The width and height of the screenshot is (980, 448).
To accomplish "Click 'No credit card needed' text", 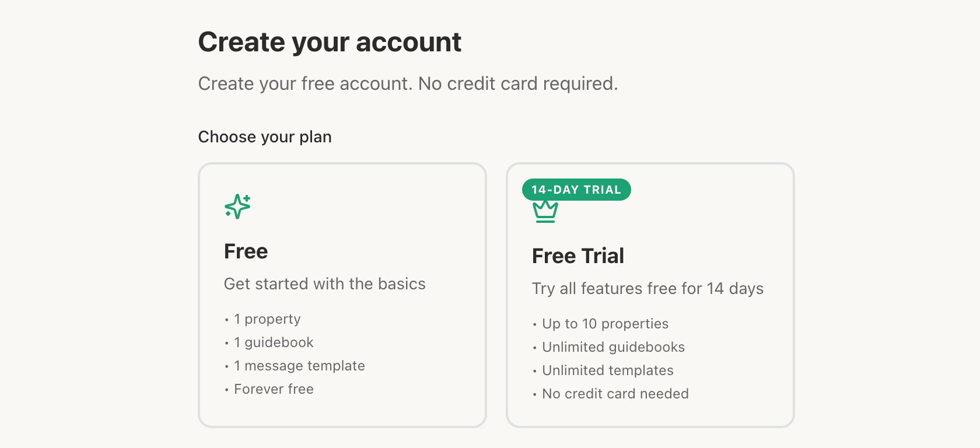I will [615, 394].
